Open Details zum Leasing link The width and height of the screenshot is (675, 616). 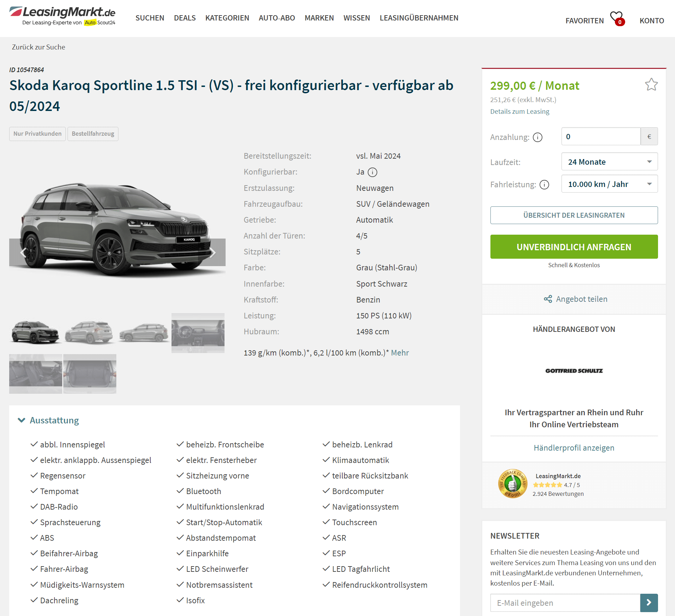(520, 111)
